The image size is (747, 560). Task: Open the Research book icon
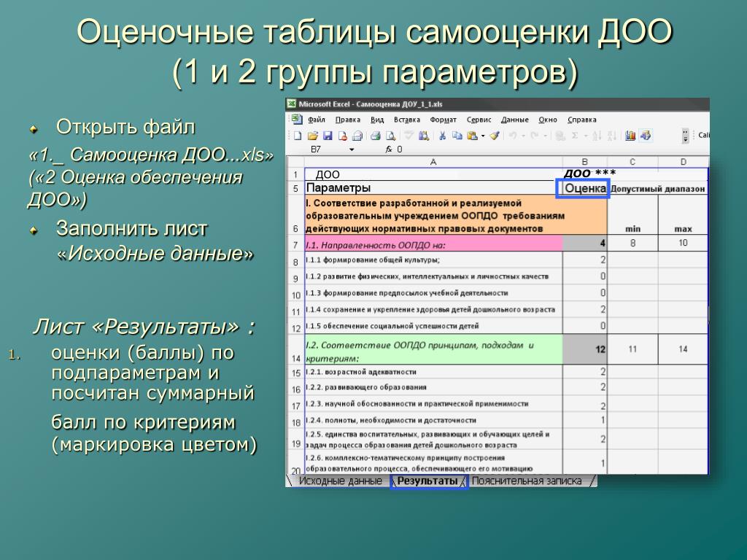(424, 136)
